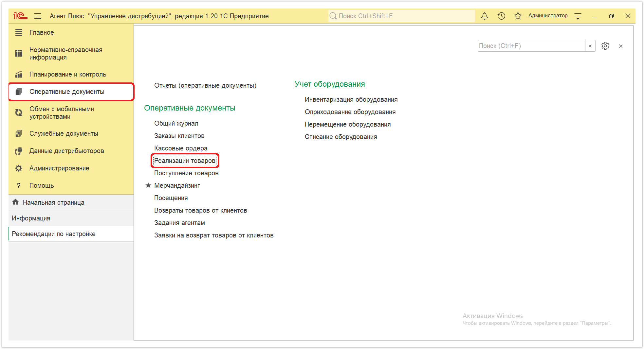Image resolution: width=644 pixels, height=349 pixels.
Task: Open Перемещение оборудования
Action: pyautogui.click(x=348, y=124)
